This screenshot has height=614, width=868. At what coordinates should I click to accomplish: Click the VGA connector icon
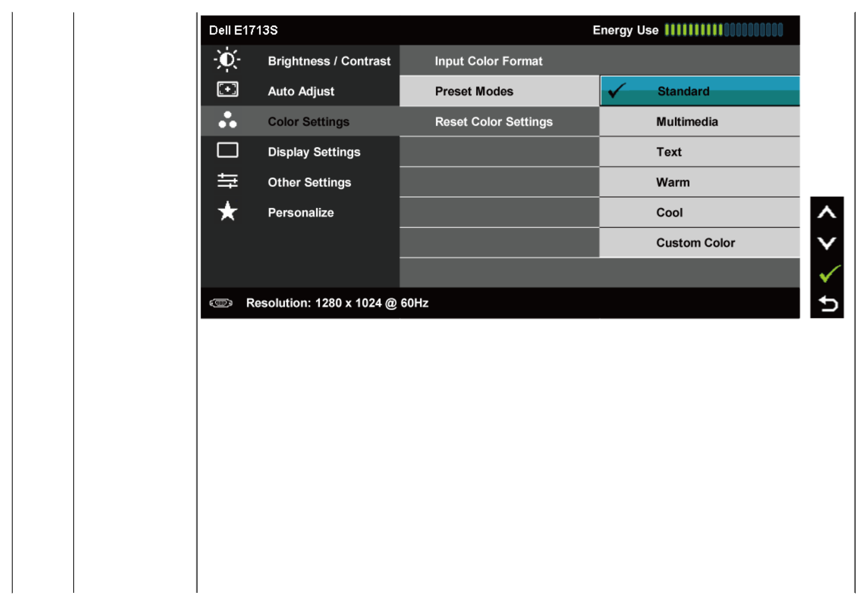point(221,303)
